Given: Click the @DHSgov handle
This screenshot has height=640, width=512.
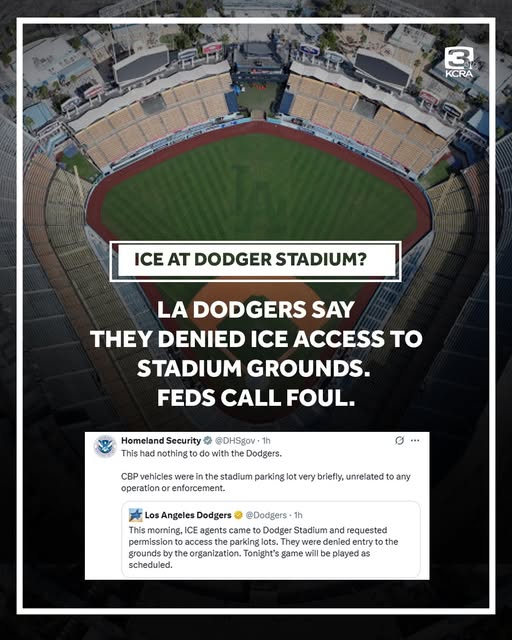Looking at the screenshot, I should coord(235,440).
